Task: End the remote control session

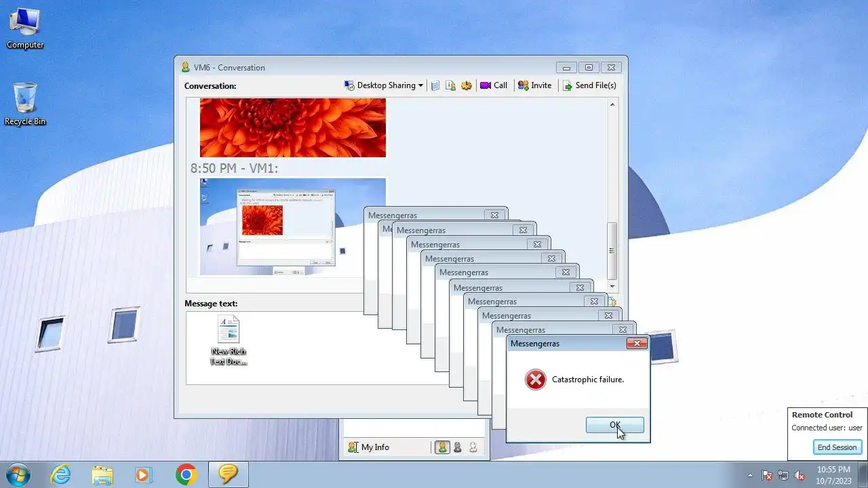Action: [x=837, y=447]
